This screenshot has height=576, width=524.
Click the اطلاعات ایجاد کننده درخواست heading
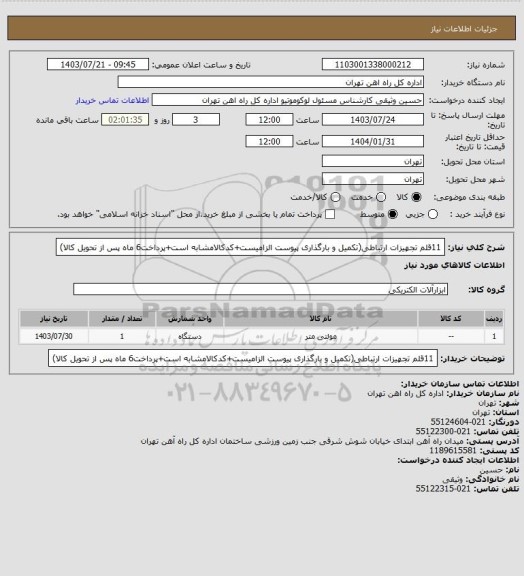click(x=458, y=460)
